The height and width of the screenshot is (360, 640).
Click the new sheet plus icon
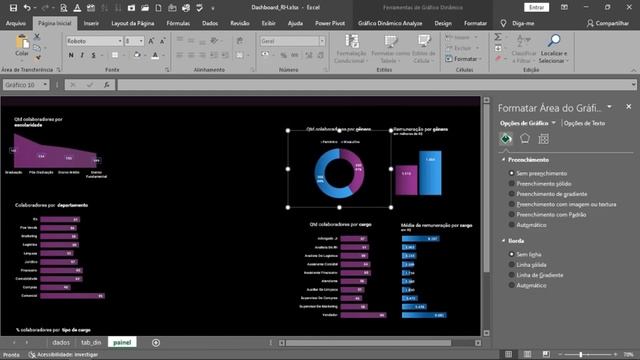(156, 343)
